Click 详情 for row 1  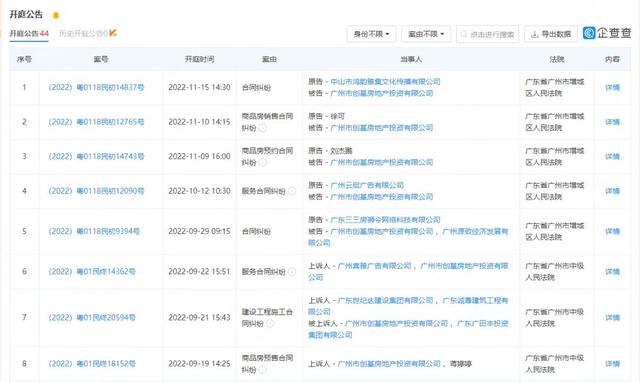click(612, 87)
